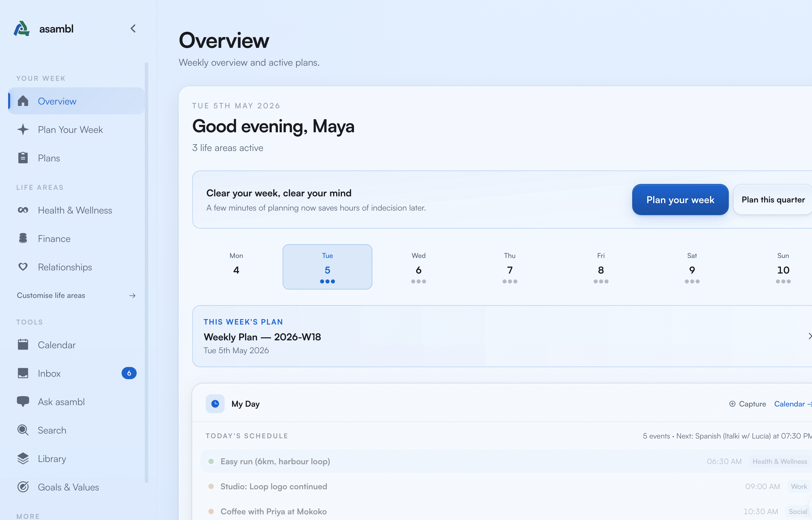
Task: Toggle Coffee with Priya status dot
Action: [211, 511]
